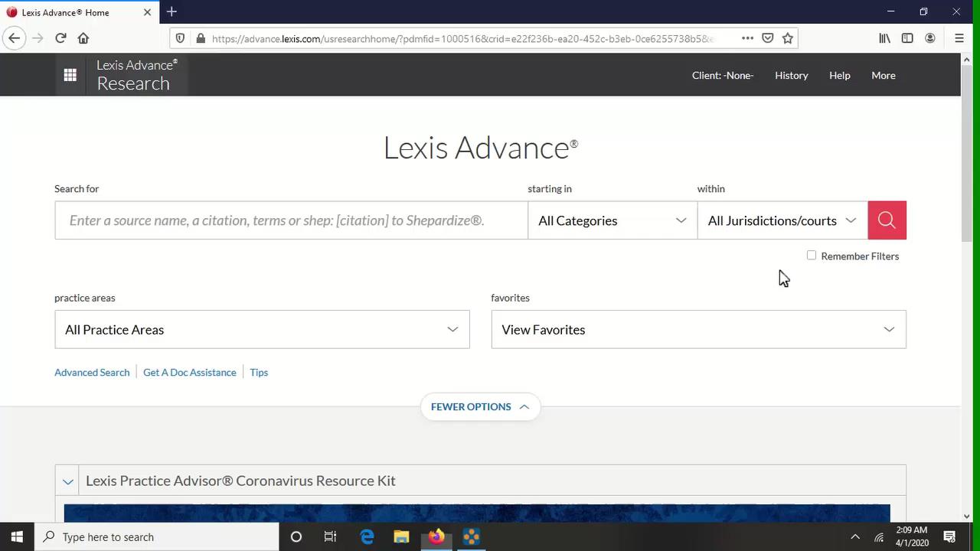
Task: Open the Help menu
Action: 839,75
